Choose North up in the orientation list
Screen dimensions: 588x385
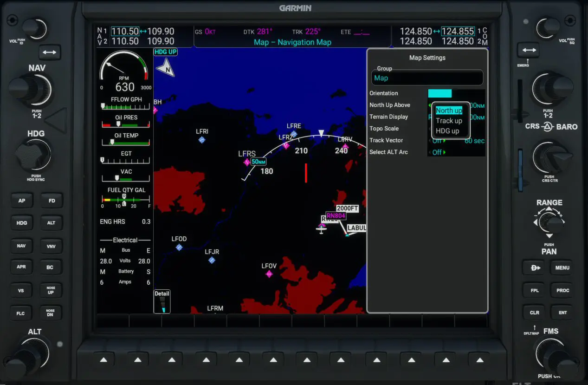coord(449,111)
